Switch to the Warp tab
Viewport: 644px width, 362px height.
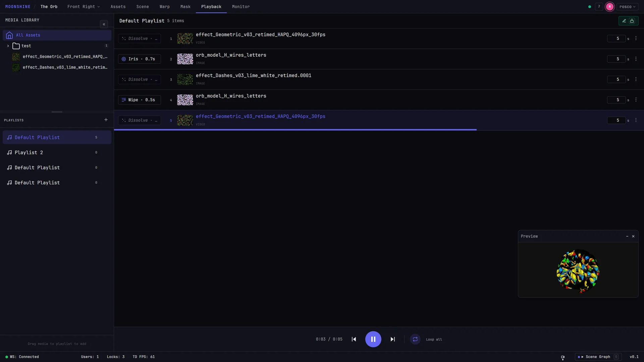click(165, 7)
